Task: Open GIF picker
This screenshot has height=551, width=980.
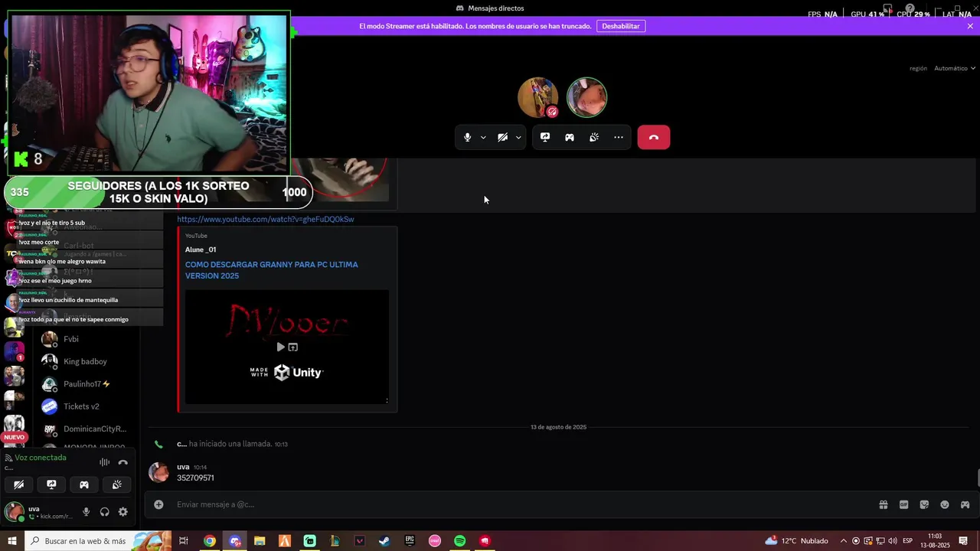Action: 903,504
